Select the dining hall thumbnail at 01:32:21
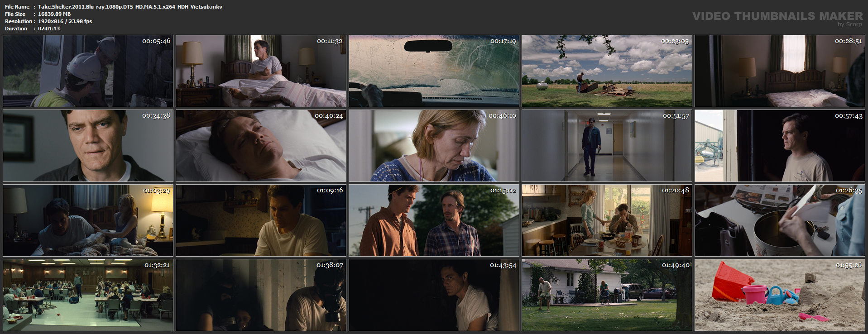The width and height of the screenshot is (868, 334). tap(88, 295)
